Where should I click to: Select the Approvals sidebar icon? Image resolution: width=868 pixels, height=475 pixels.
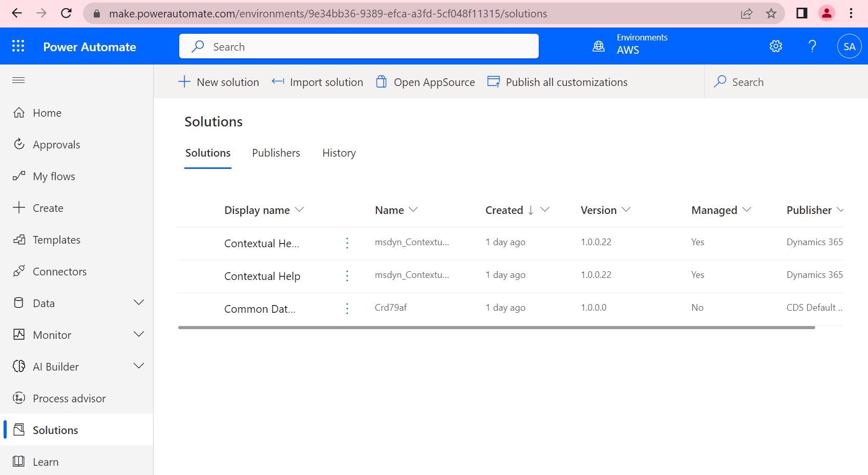18,144
